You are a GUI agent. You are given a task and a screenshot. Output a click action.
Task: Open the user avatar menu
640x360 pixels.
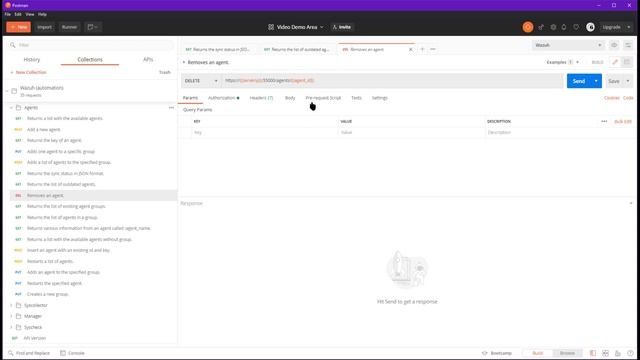[590, 27]
